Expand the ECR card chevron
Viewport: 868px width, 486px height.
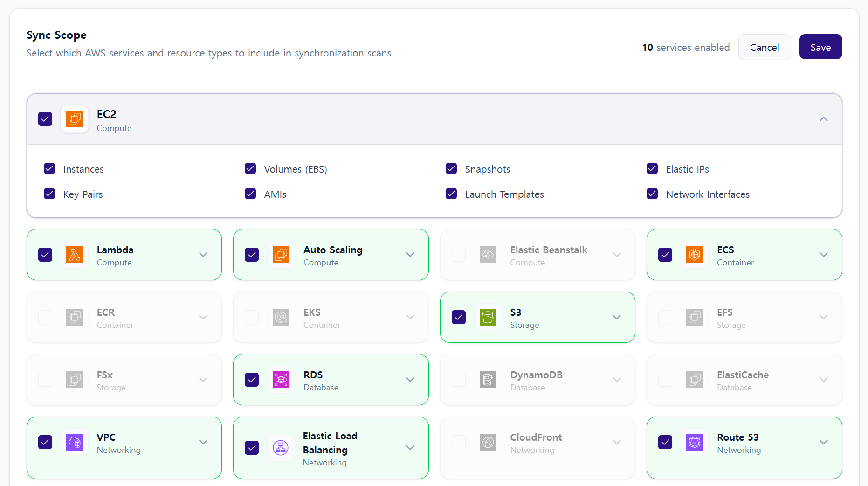tap(203, 317)
